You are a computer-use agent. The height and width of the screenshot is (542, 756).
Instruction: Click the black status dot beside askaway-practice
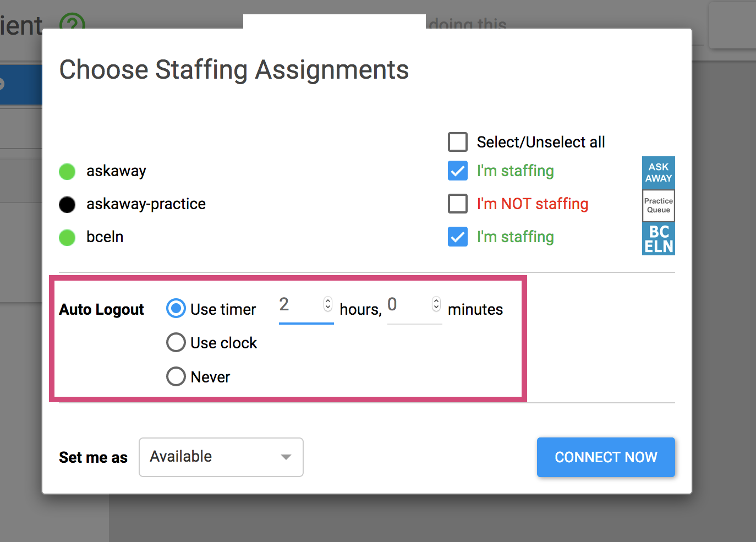click(67, 205)
